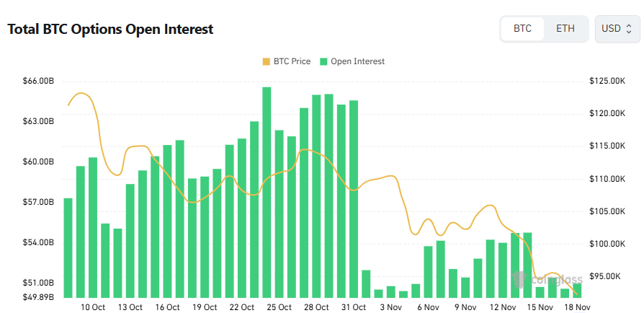Click the $66.00B left axis label
Viewport: 644px width, 313px height.
tap(38, 81)
